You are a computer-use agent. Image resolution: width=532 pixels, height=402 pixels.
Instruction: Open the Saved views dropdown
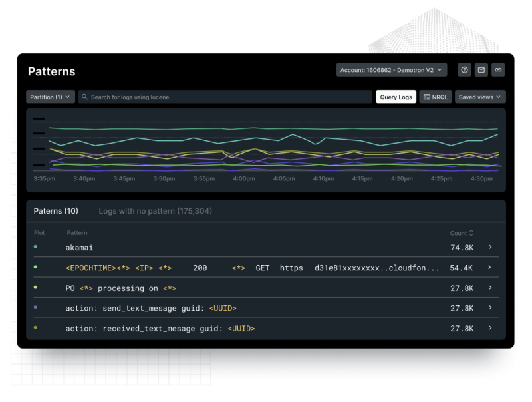[x=479, y=97]
